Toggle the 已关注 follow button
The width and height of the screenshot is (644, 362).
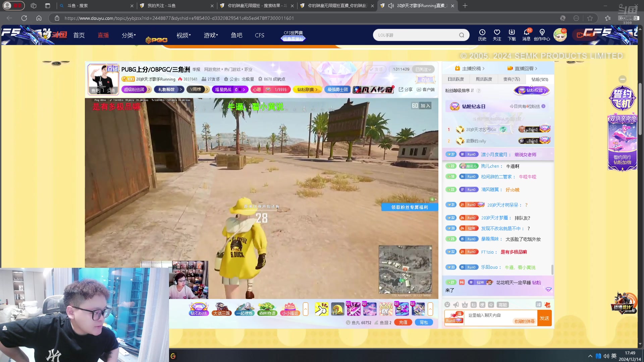423,69
